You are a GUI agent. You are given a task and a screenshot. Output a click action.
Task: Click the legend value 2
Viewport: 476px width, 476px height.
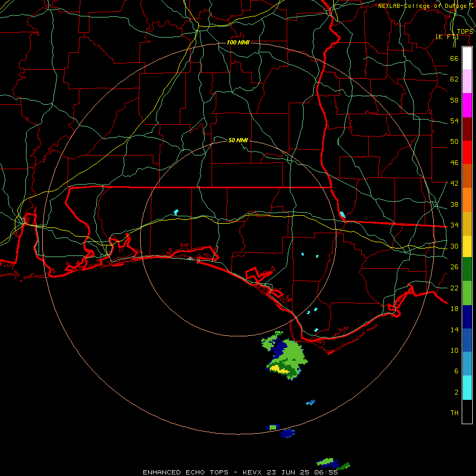click(x=456, y=392)
